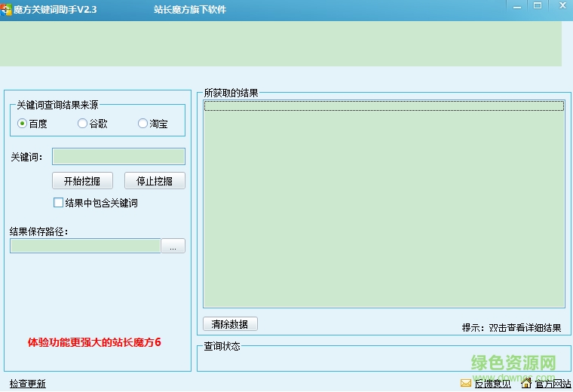This screenshot has height=392, width=573.
Task: Open the 检查更新 link
Action: pos(28,384)
